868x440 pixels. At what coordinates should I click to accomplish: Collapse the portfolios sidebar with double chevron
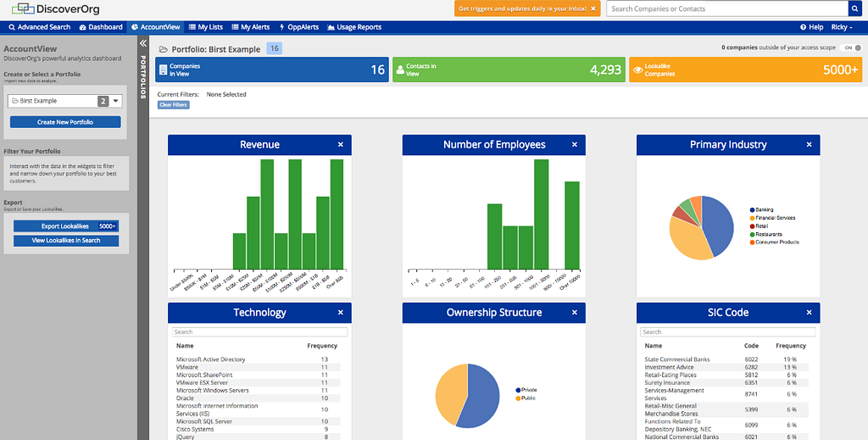point(142,43)
